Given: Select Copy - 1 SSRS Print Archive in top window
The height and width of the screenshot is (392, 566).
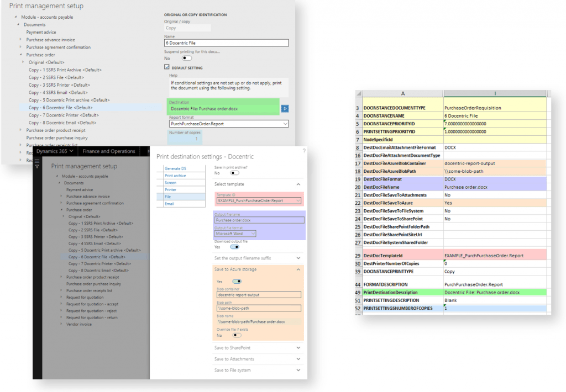Looking at the screenshot, I should tap(65, 70).
